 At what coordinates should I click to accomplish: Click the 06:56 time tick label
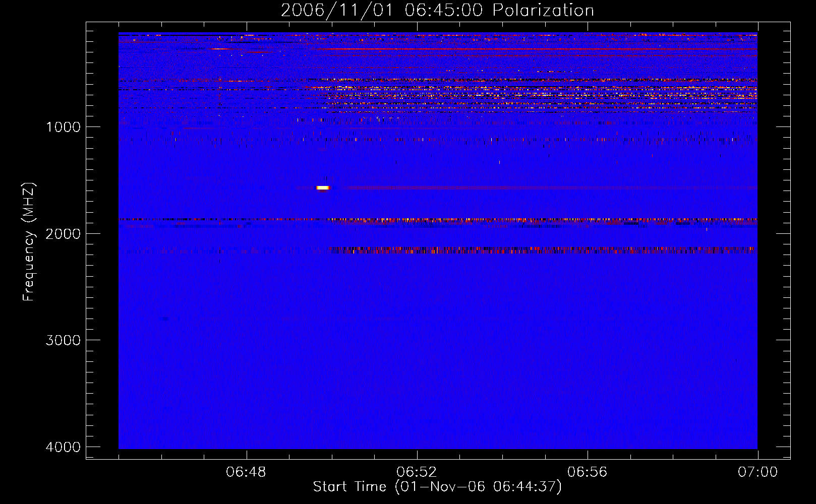point(587,472)
